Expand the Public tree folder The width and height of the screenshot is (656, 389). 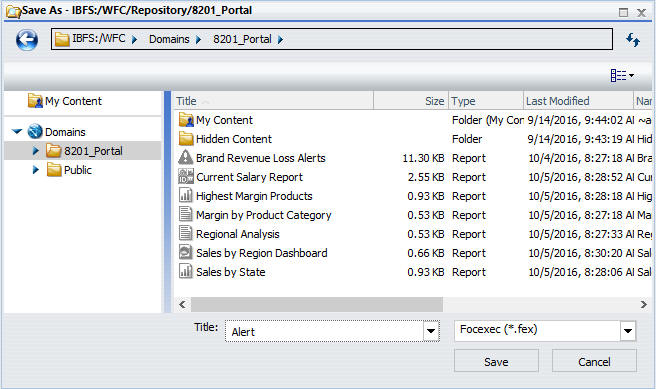(x=36, y=170)
